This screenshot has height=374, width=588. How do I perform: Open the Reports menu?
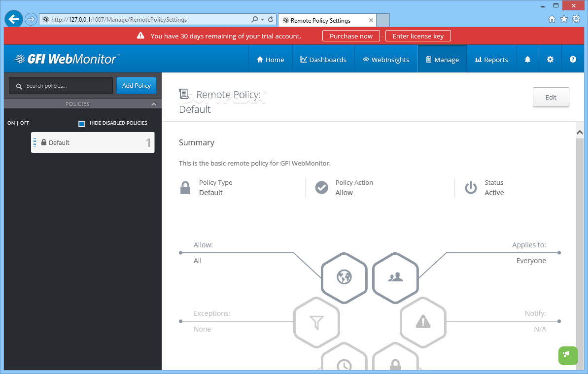491,60
